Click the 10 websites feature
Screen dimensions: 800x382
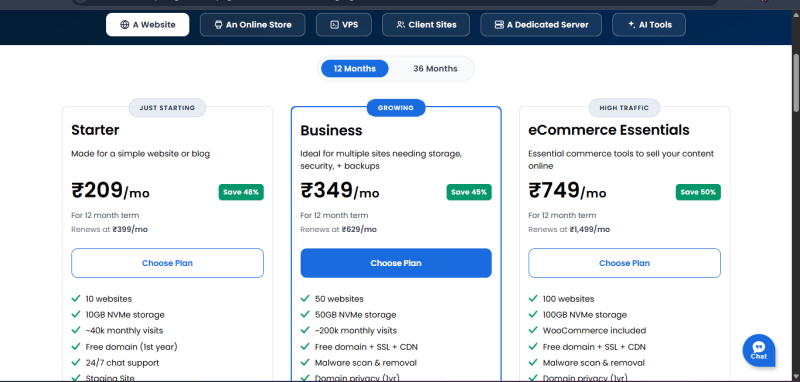[x=109, y=299]
